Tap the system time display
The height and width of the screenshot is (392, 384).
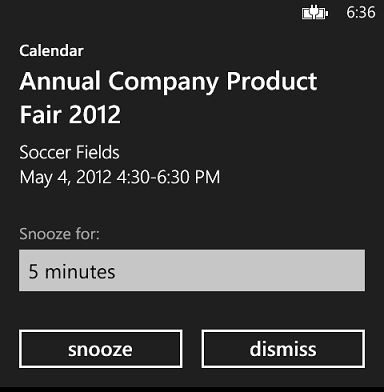(x=361, y=13)
